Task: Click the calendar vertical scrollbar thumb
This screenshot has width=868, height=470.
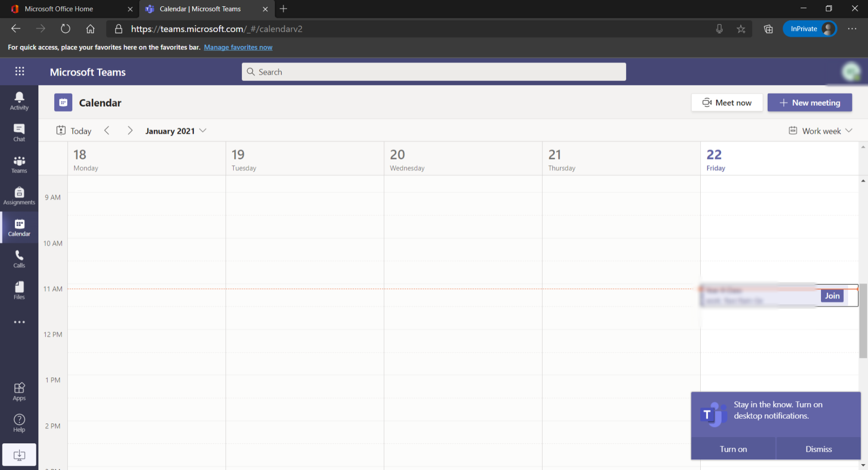Action: tap(863, 321)
